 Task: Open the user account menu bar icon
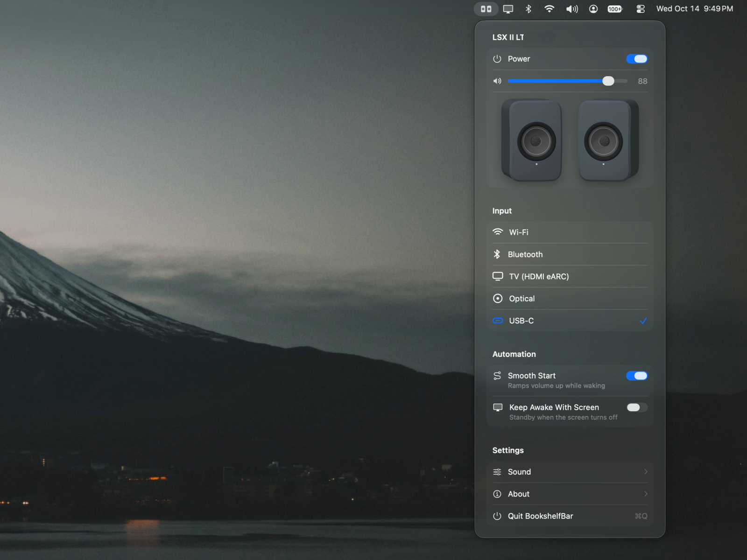tap(593, 9)
